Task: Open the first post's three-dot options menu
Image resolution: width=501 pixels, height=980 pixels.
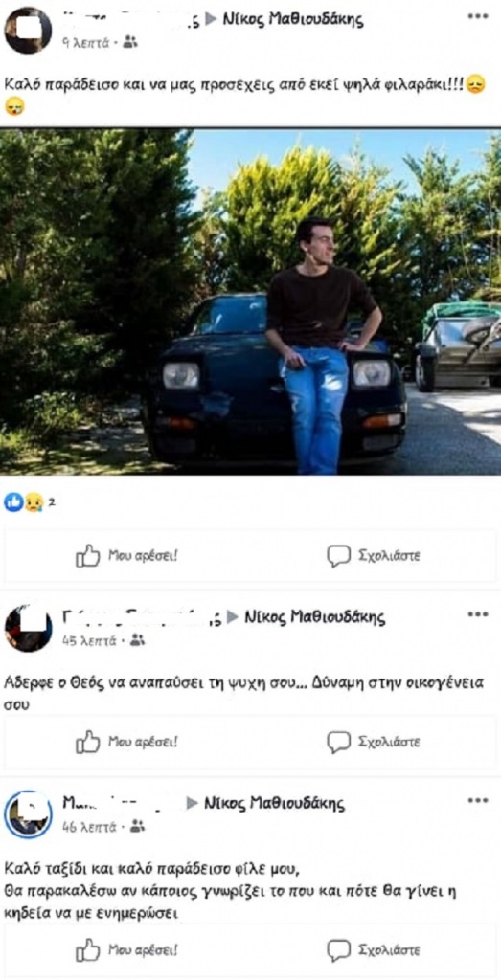Action: [x=477, y=15]
